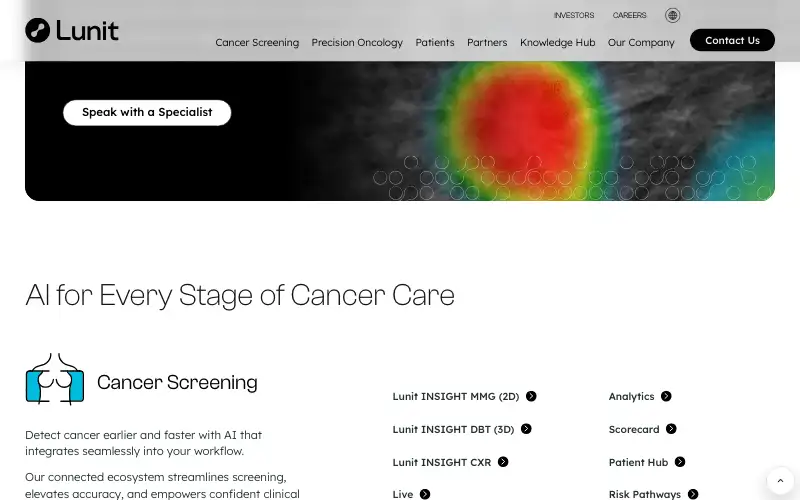Image resolution: width=800 pixels, height=500 pixels.
Task: Click arrow icon beside Lunit INSIGHT CXR
Action: [503, 462]
